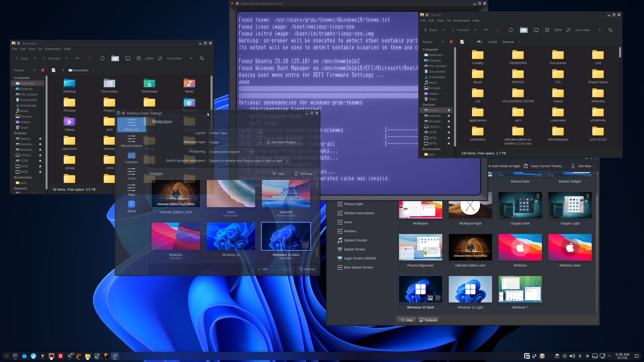
Task: Select Login Screen (SDDM) settings entry
Action: click(360, 258)
